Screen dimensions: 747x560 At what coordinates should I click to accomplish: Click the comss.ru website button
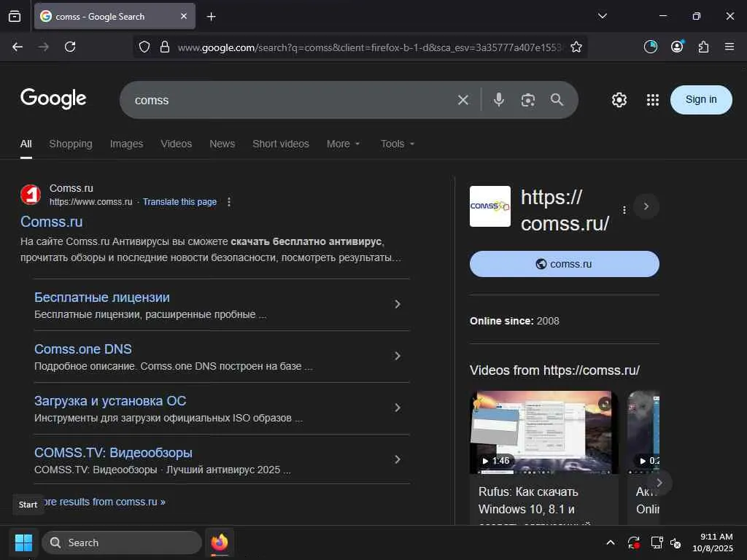564,264
